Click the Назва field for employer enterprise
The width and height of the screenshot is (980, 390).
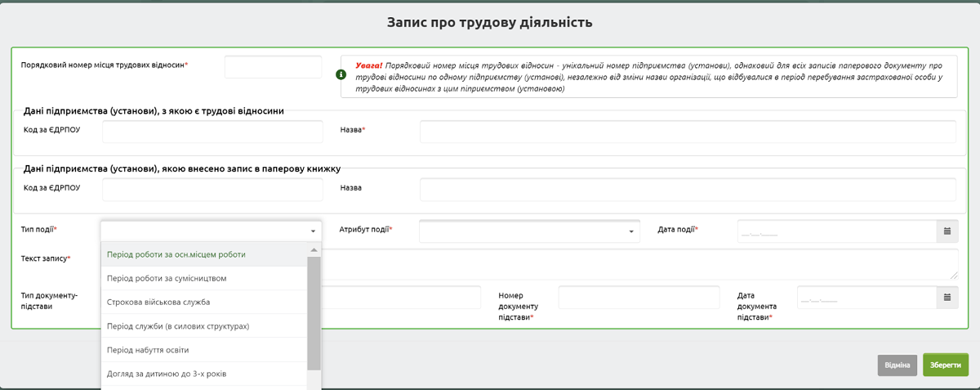pyautogui.click(x=687, y=132)
